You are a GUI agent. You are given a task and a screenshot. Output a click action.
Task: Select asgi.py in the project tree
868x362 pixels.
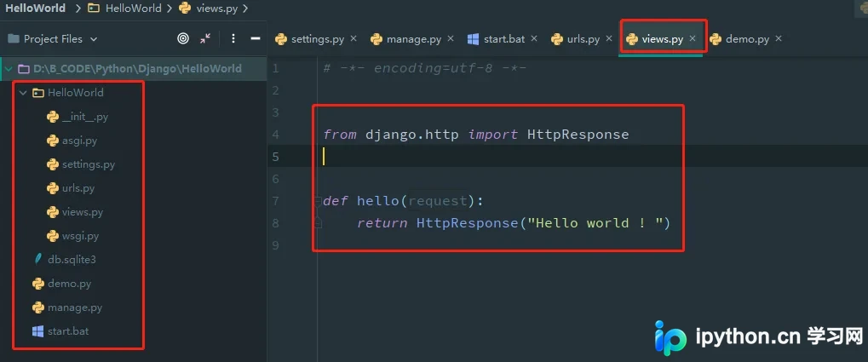pyautogui.click(x=79, y=141)
